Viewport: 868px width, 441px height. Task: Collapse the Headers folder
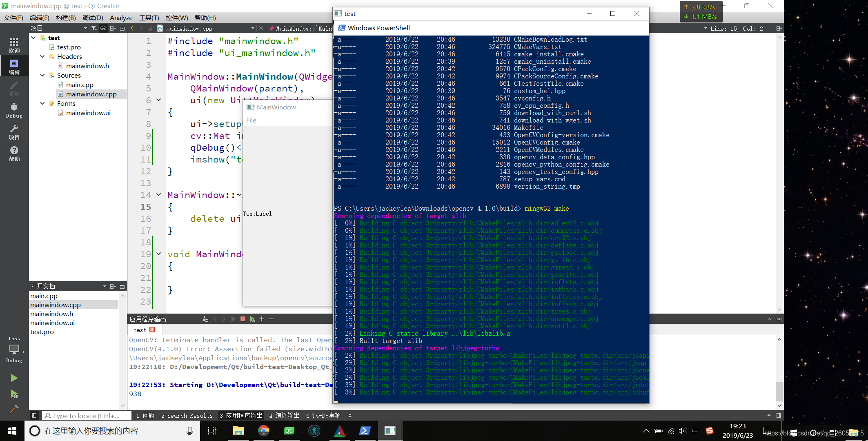point(42,56)
